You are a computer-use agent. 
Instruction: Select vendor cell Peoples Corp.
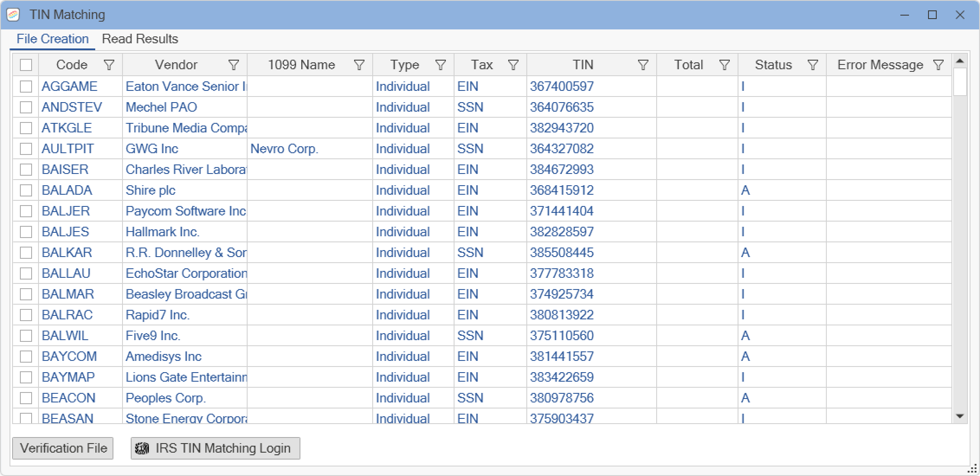(x=185, y=398)
